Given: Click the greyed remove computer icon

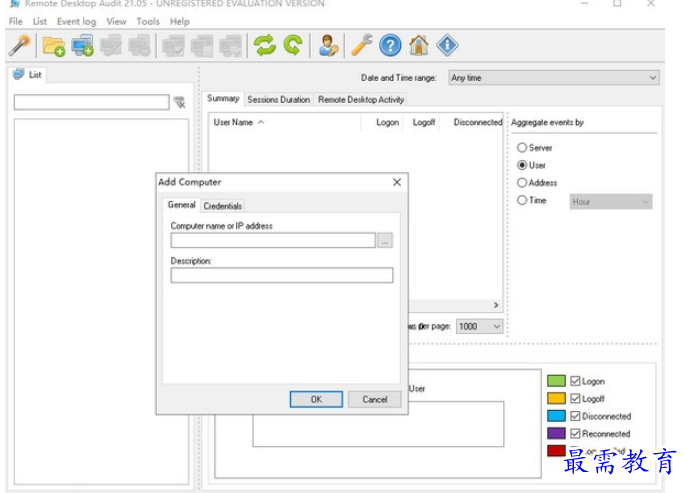Looking at the screenshot, I should point(139,45).
